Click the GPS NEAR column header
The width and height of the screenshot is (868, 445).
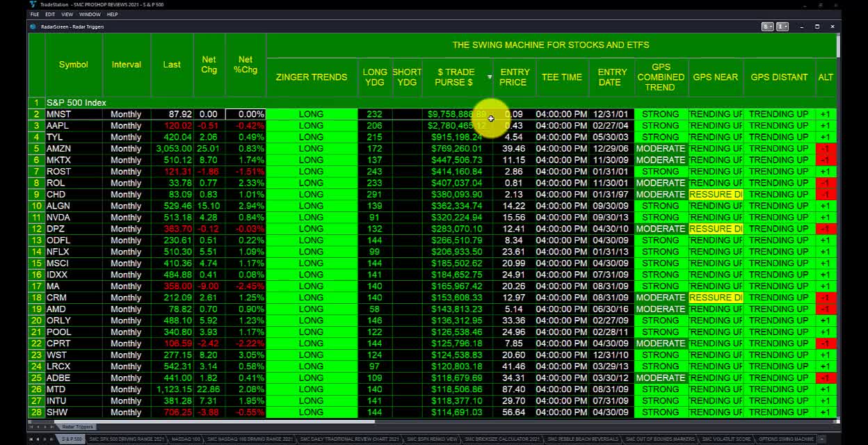(x=715, y=77)
